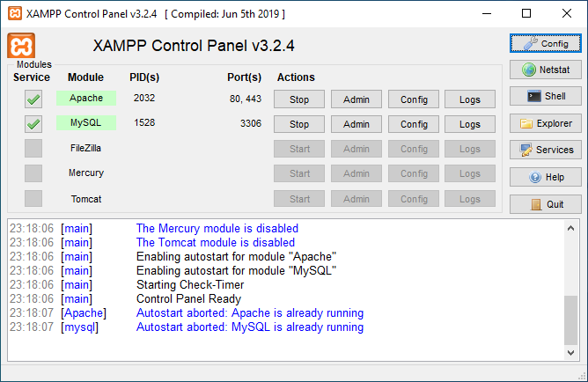Quit the XAMPP control panel
The height and width of the screenshot is (382, 588).
click(x=545, y=204)
